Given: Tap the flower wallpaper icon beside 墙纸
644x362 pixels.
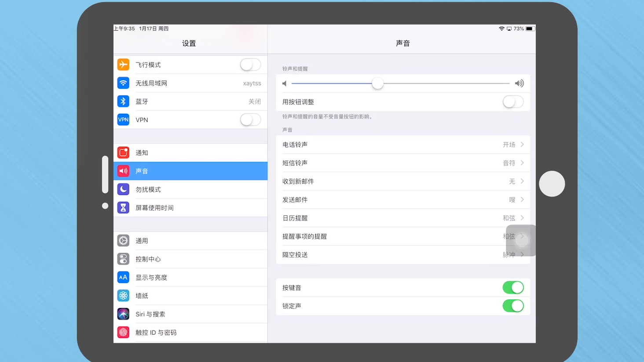Looking at the screenshot, I should (123, 296).
